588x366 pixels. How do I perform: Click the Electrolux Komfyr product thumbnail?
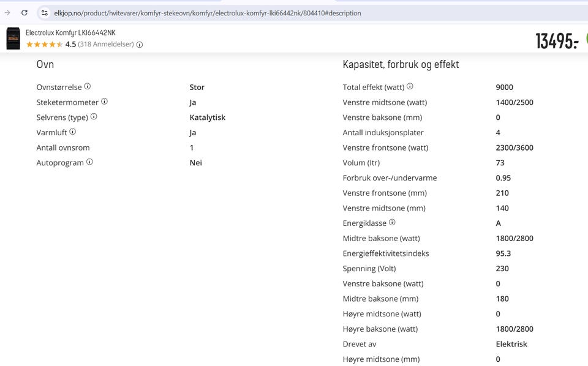point(13,38)
